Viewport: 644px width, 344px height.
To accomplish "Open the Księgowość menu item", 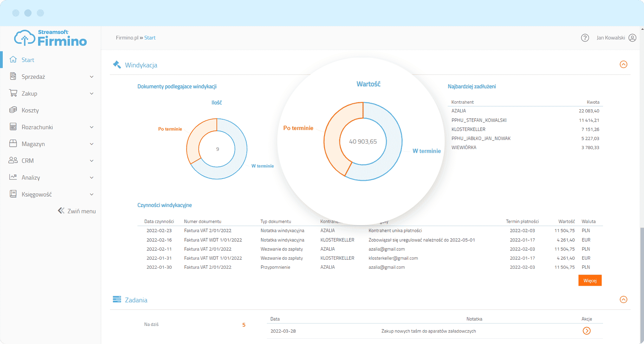I will pos(37,195).
